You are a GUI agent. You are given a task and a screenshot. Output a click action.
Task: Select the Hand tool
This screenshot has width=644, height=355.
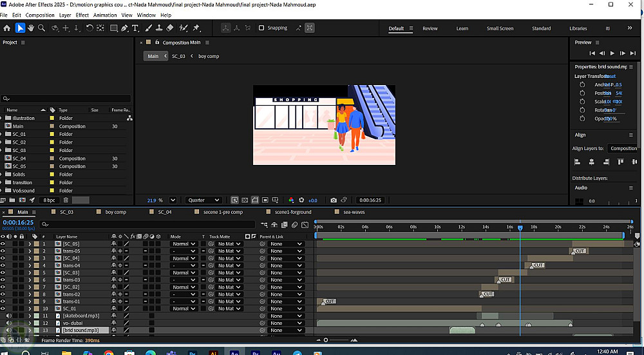(31, 28)
